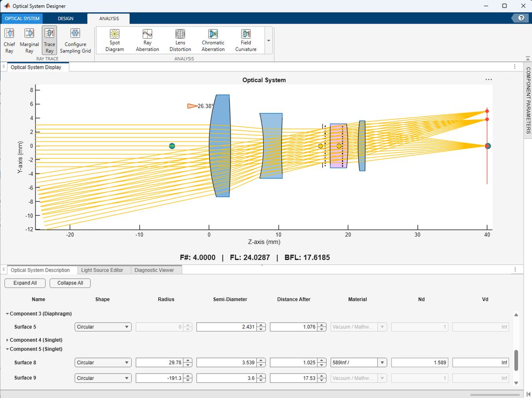Open the Spot Diagram analysis

[x=115, y=40]
